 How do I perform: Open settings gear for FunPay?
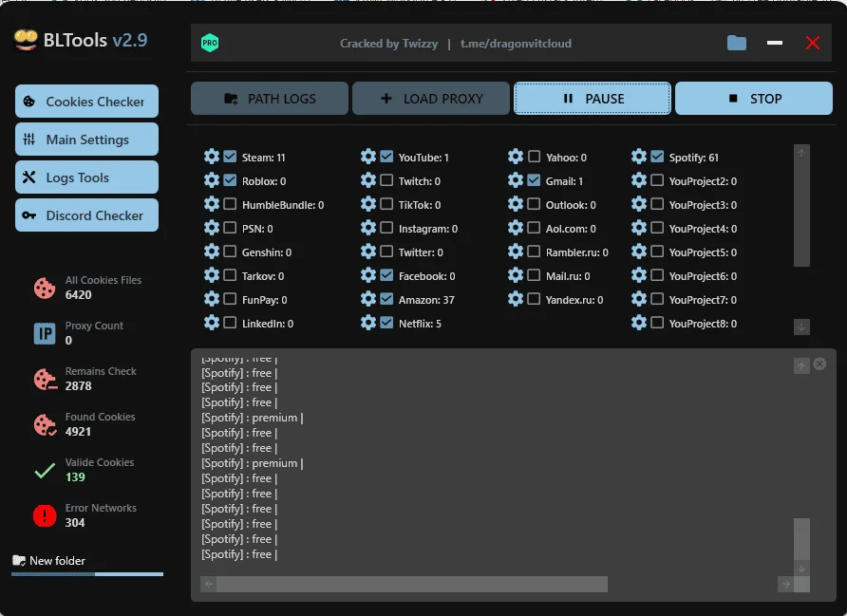point(212,299)
